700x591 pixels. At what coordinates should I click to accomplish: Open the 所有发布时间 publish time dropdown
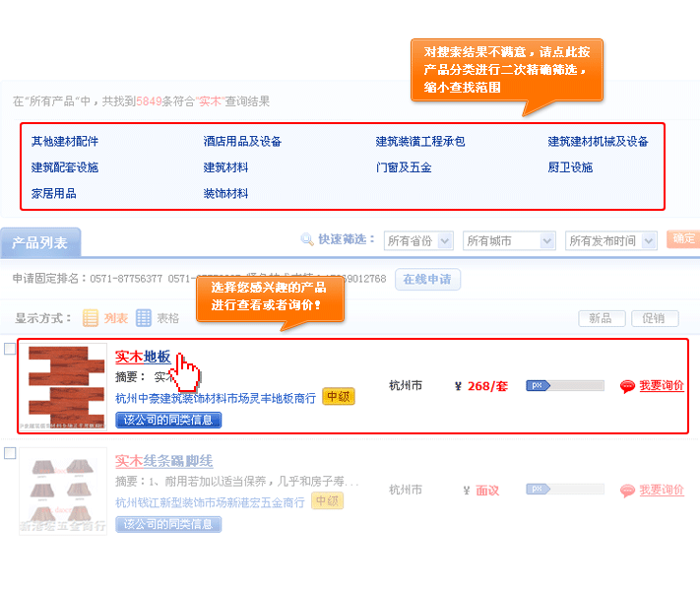[612, 240]
